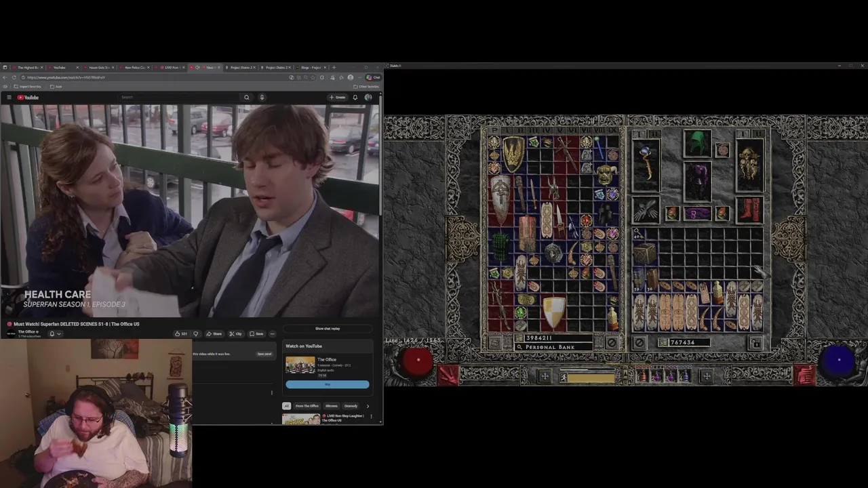Viewport: 868px width, 488px height.
Task: Pick up the grey cross tower shield
Action: coord(500,200)
